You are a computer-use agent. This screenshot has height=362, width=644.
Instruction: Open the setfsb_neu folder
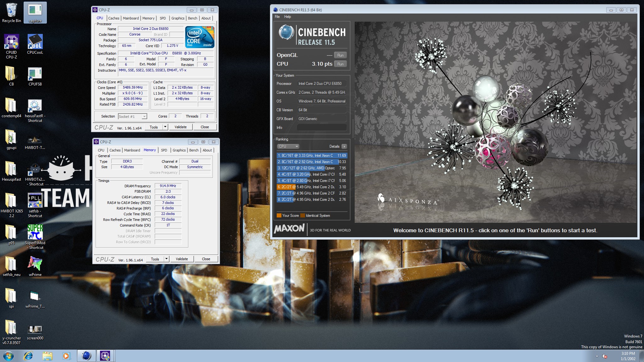click(x=11, y=266)
